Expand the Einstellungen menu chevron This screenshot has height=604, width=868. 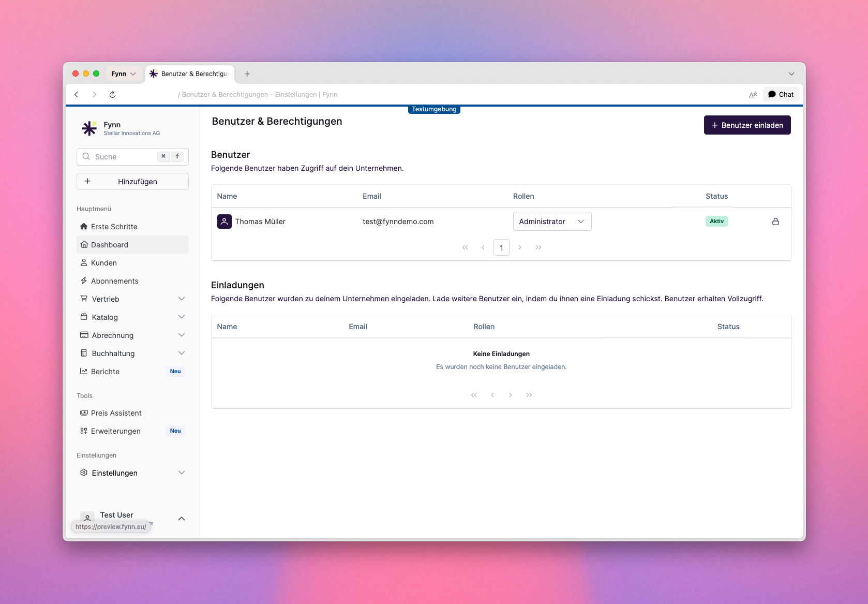[182, 473]
